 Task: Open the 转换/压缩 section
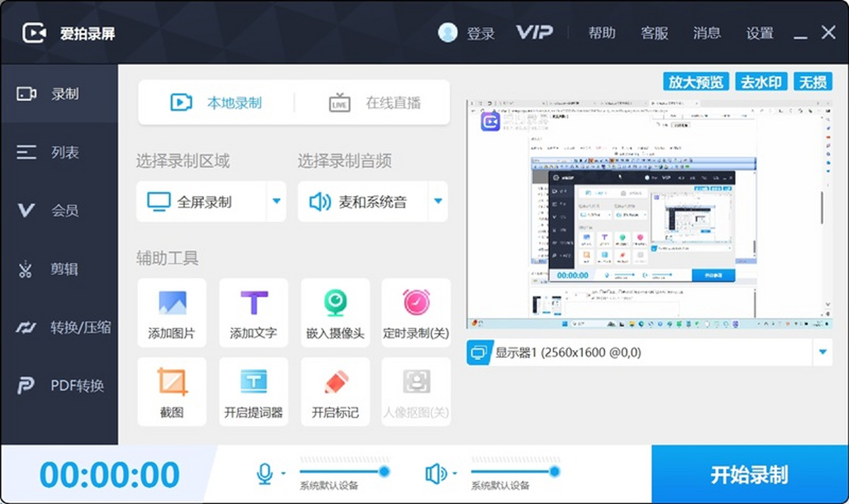click(x=59, y=327)
